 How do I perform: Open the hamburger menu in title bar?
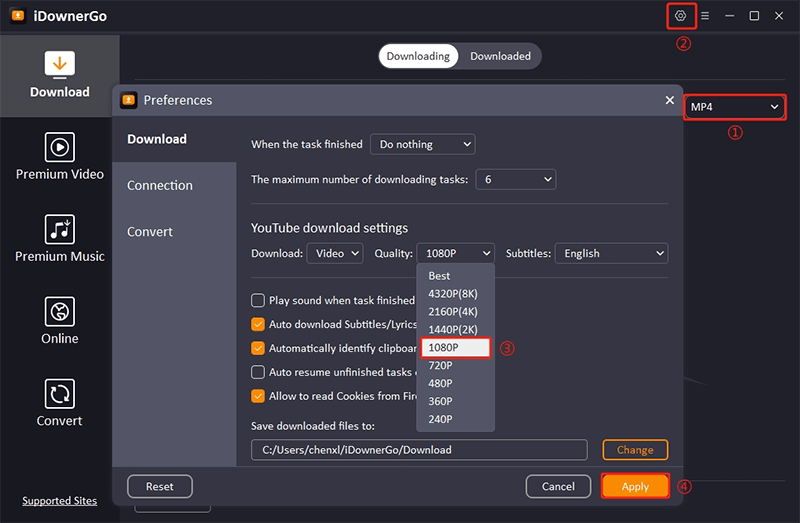click(x=705, y=16)
